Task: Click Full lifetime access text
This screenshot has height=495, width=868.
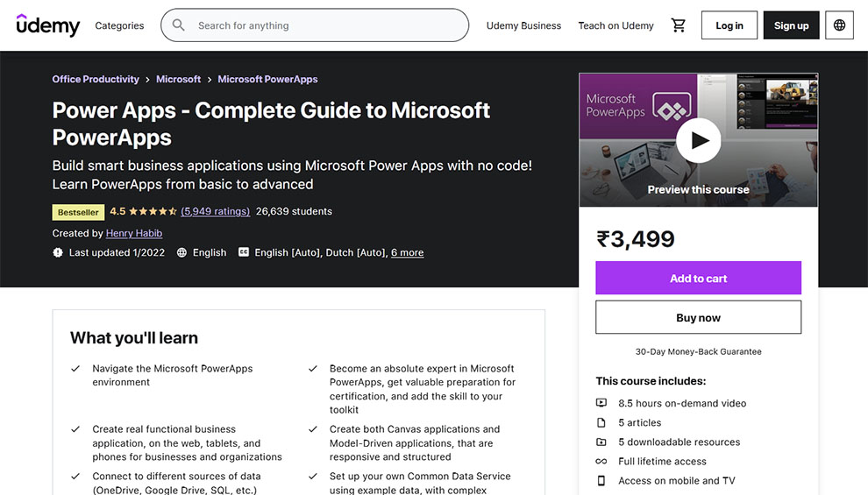Action: point(662,461)
